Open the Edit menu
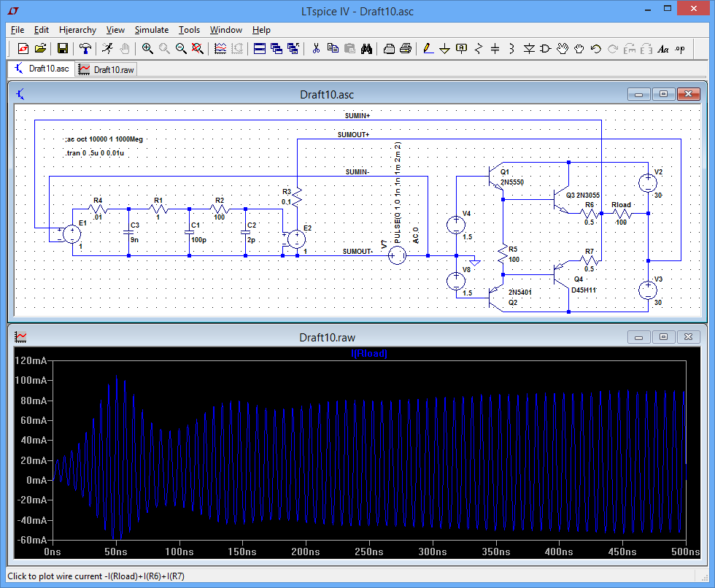This screenshot has width=715, height=588. click(41, 30)
